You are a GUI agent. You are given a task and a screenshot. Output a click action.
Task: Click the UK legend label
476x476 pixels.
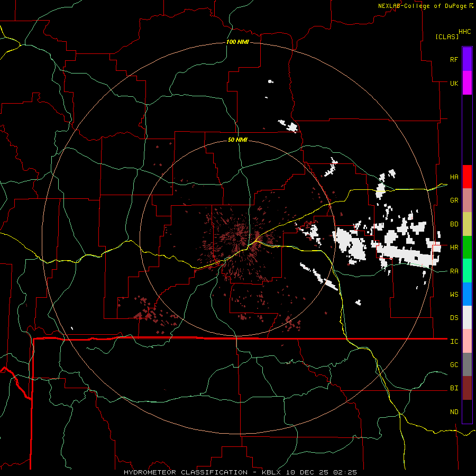coord(454,83)
